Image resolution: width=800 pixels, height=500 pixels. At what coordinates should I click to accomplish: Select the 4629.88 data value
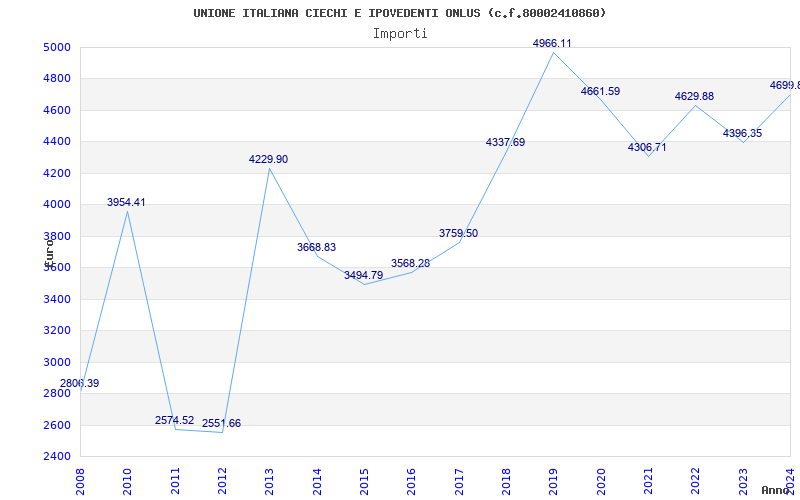click(x=694, y=96)
